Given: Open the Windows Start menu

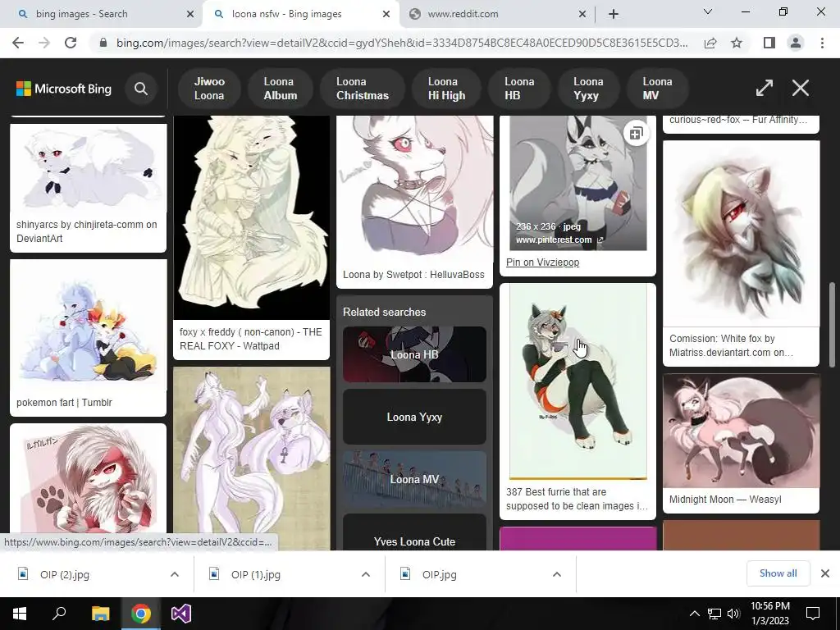Looking at the screenshot, I should [x=20, y=614].
